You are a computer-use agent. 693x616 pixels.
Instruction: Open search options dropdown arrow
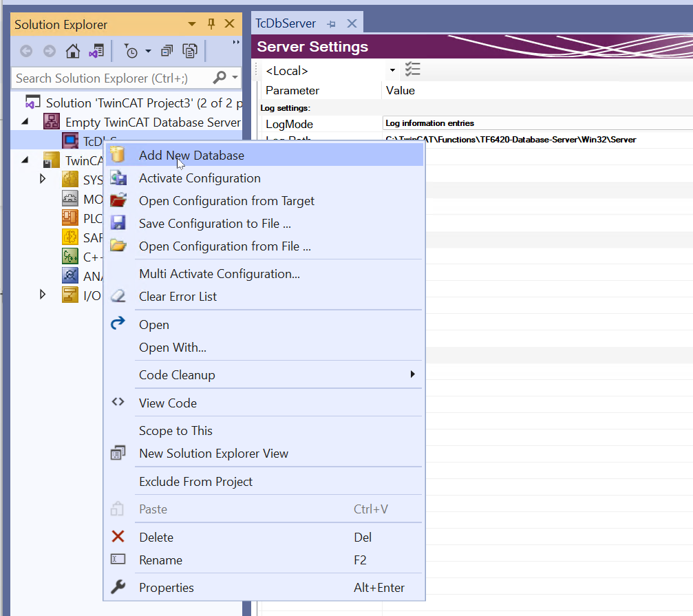click(x=235, y=78)
